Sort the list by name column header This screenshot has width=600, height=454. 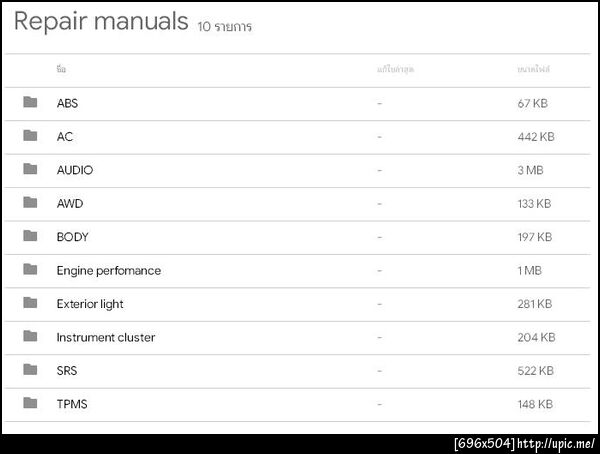pyautogui.click(x=61, y=69)
